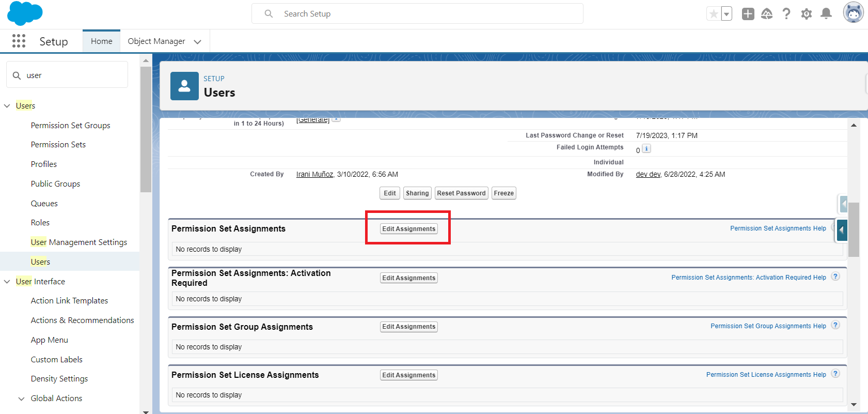Click the Freeze button
Image resolution: width=868 pixels, height=414 pixels.
504,193
